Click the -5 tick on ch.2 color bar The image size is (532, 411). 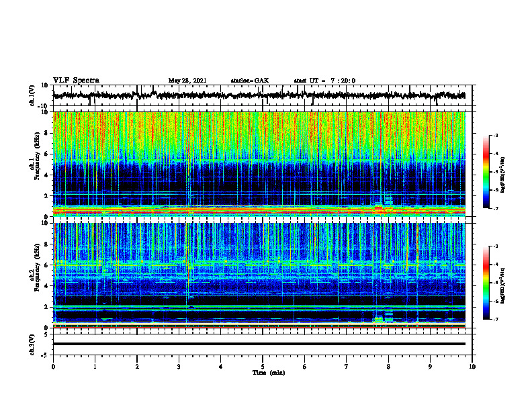coord(496,283)
